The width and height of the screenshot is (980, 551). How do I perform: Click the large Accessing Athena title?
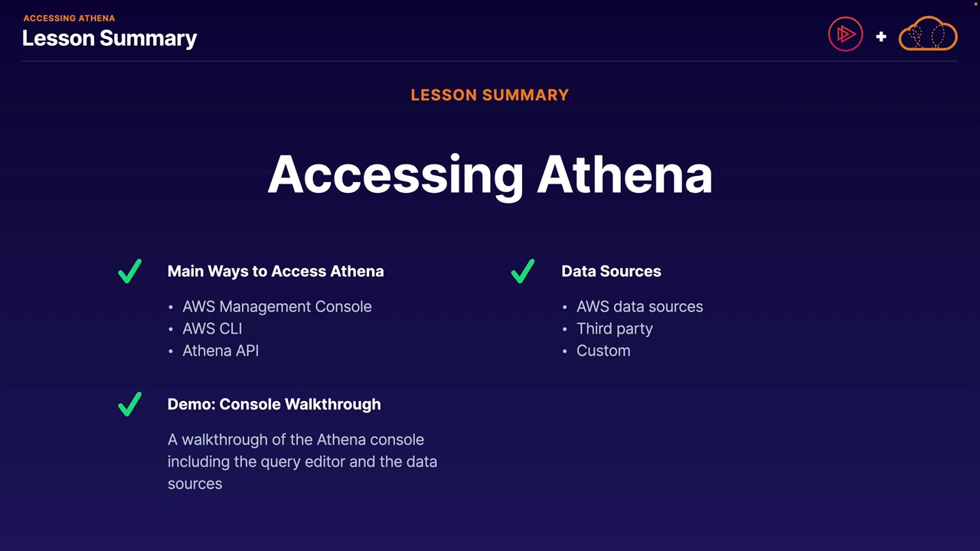[490, 174]
